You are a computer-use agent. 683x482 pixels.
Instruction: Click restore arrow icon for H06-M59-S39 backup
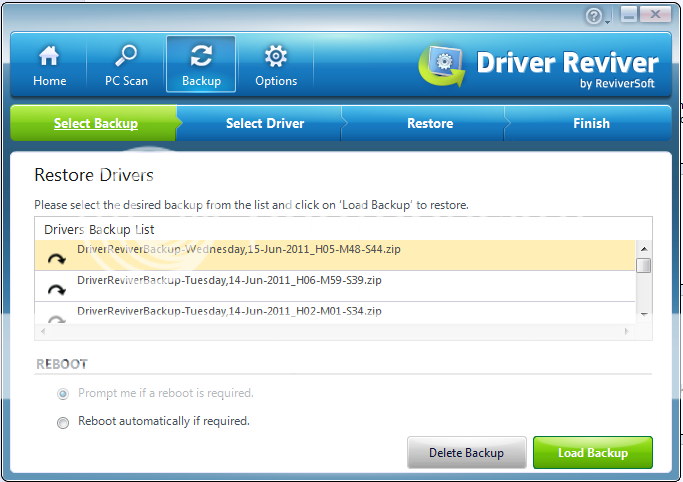57,290
